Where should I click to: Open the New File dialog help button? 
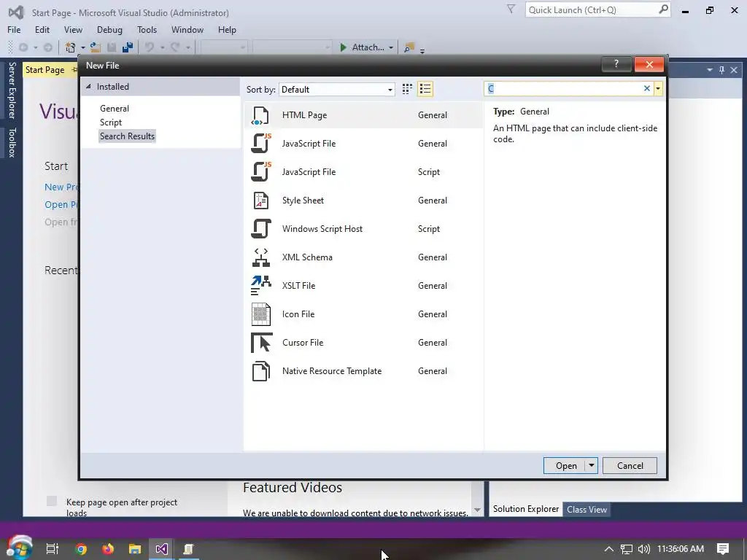616,64
